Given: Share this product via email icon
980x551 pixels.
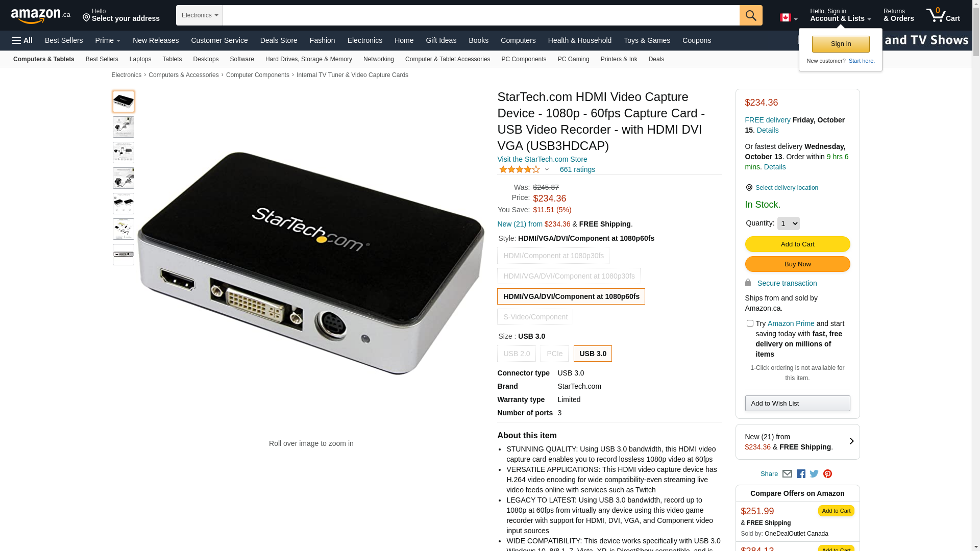Looking at the screenshot, I should click(x=787, y=474).
